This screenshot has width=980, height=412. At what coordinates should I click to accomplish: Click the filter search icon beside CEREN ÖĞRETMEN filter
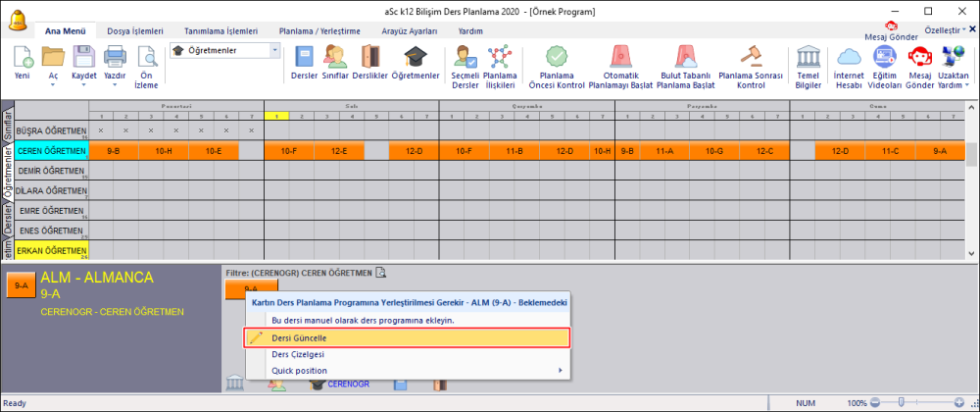(x=380, y=272)
